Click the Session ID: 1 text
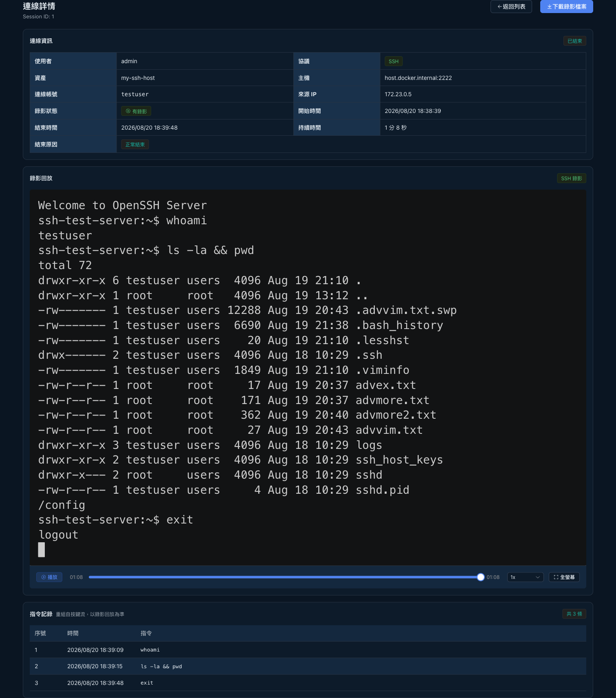The height and width of the screenshot is (698, 616). (x=38, y=17)
